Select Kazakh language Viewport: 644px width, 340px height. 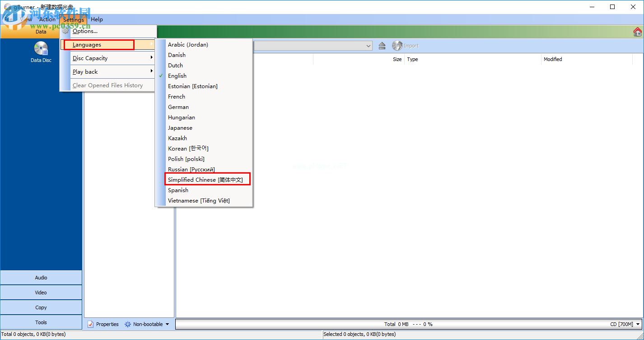click(204, 138)
